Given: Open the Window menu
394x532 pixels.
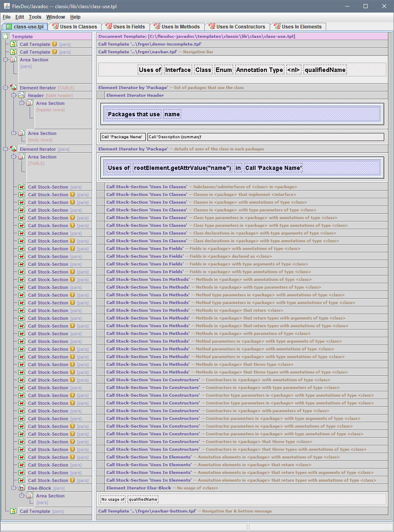Looking at the screenshot, I should [55, 17].
